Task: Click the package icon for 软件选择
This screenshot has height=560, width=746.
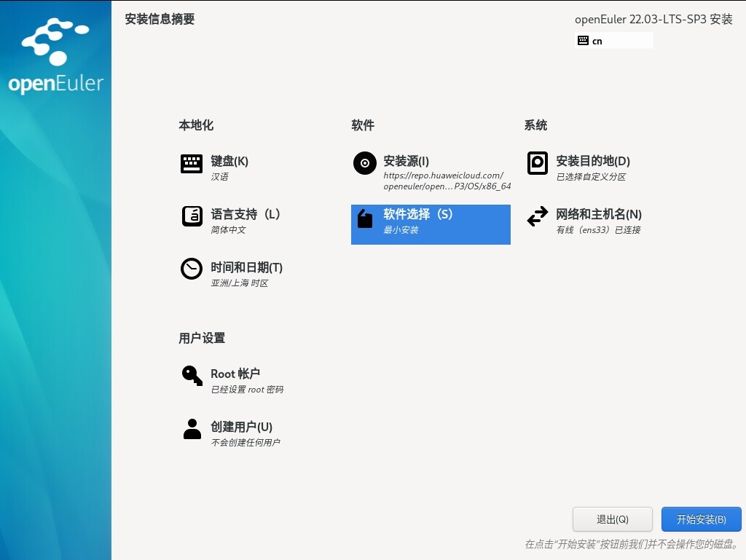Action: pos(365,218)
